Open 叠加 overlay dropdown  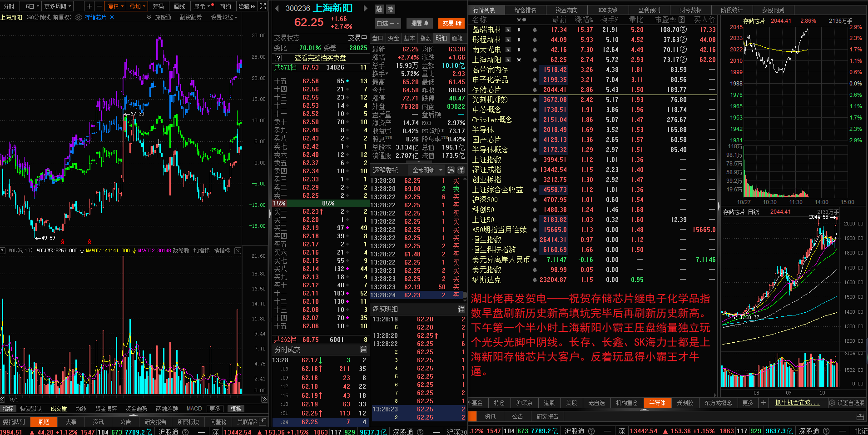point(137,6)
